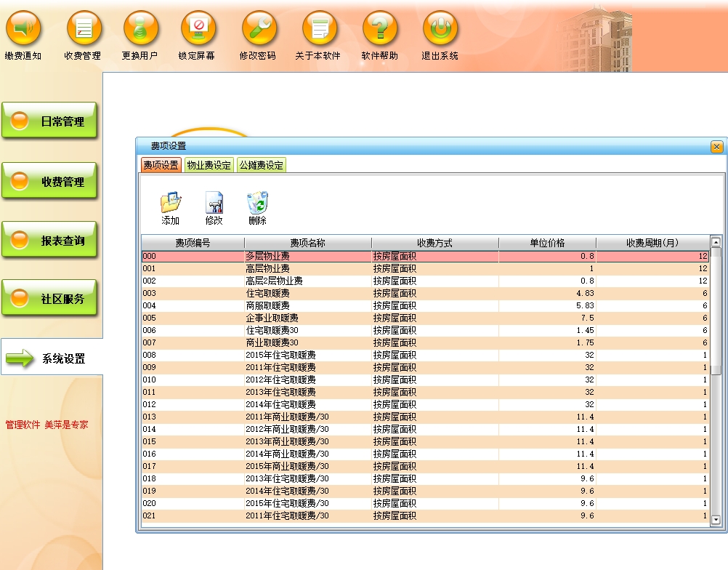Switch to the 物业费设定 tab
The height and width of the screenshot is (570, 728).
coord(209,166)
